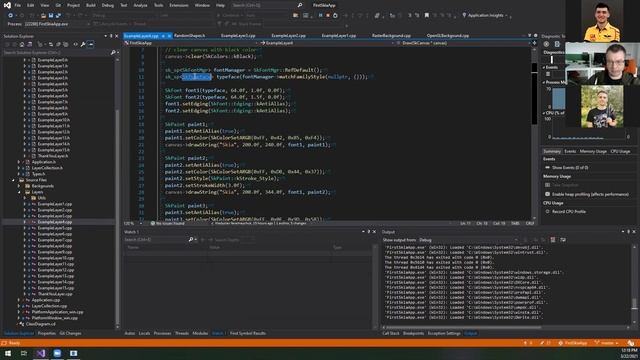Click the Visual Studio logo icon
Image resolution: width=640 pixels, height=360 pixels.
pyautogui.click(x=7, y=5)
